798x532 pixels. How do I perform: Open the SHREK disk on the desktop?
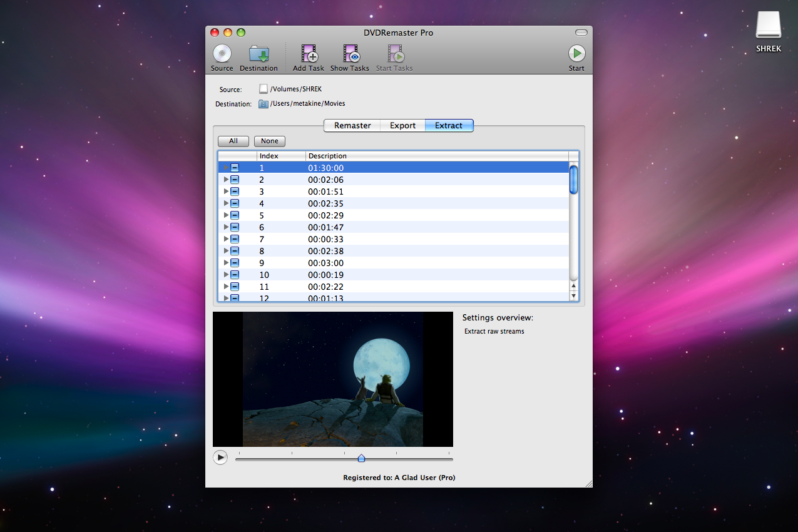[x=768, y=26]
